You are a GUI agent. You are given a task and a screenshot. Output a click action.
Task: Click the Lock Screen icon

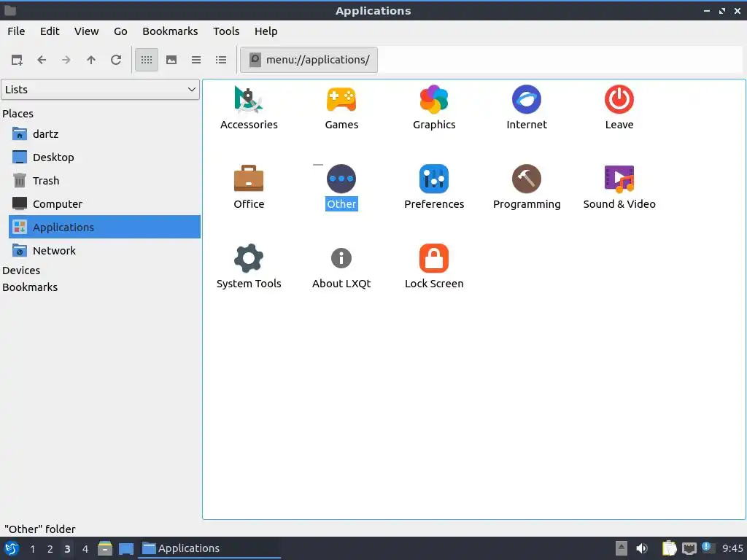click(x=434, y=258)
